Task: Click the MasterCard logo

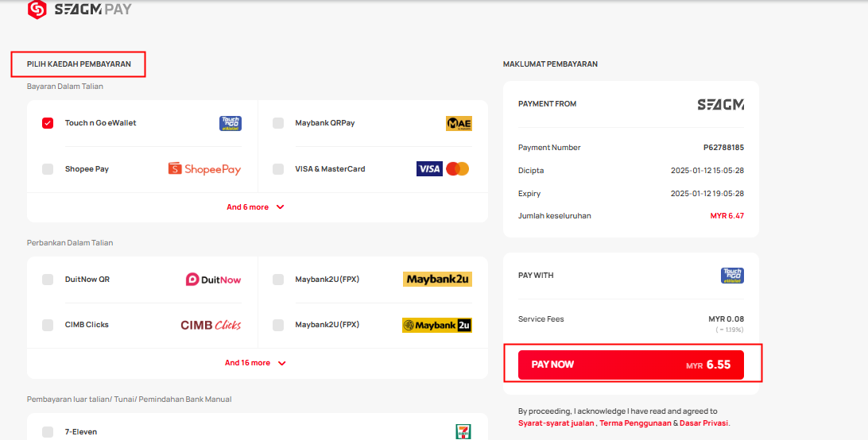Action: [458, 169]
